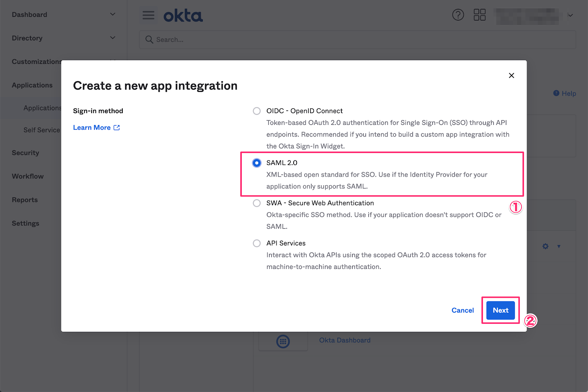Screen dimensions: 588x392
Task: Open Reports in the sidebar
Action: pyautogui.click(x=25, y=200)
